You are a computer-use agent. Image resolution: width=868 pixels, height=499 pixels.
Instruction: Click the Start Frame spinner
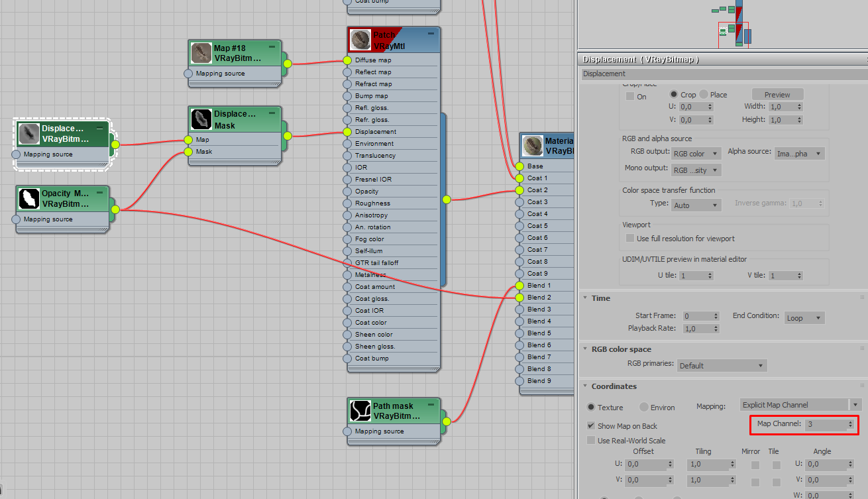715,317
